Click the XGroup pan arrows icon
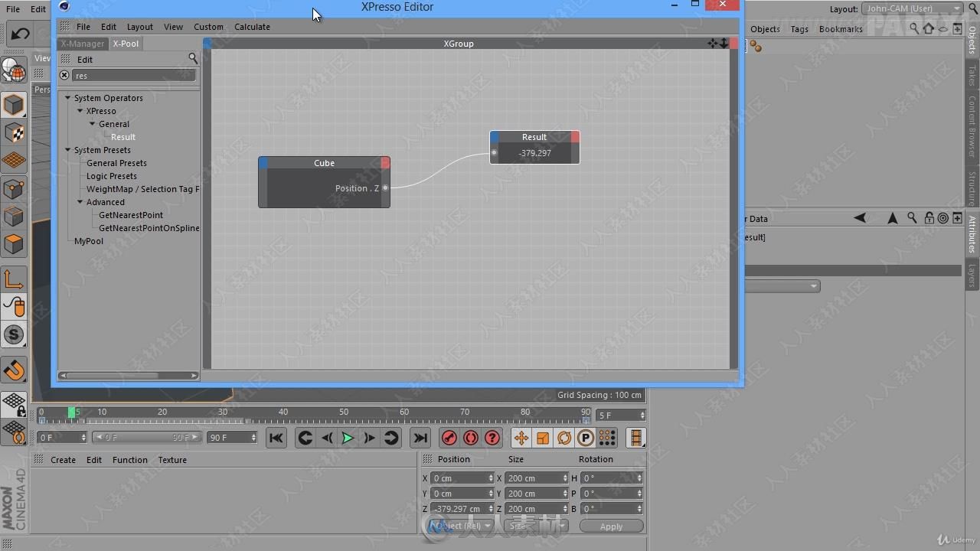The height and width of the screenshot is (551, 980). pos(712,44)
